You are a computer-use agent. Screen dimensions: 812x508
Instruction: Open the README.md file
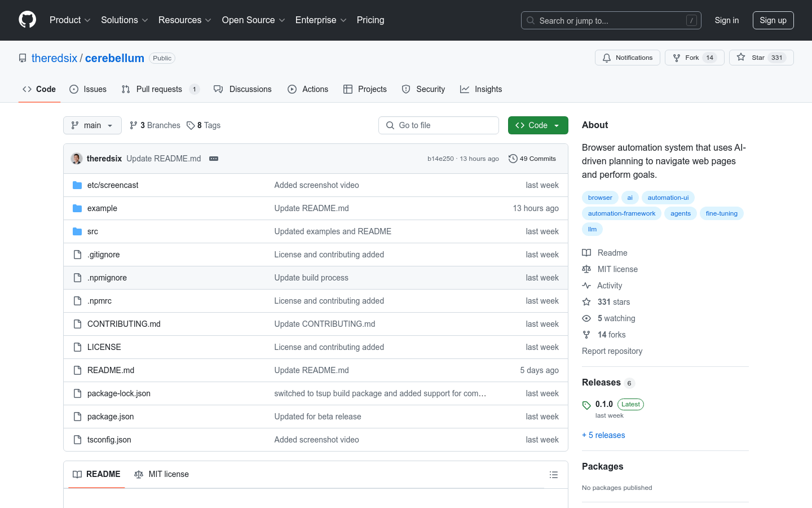click(111, 370)
